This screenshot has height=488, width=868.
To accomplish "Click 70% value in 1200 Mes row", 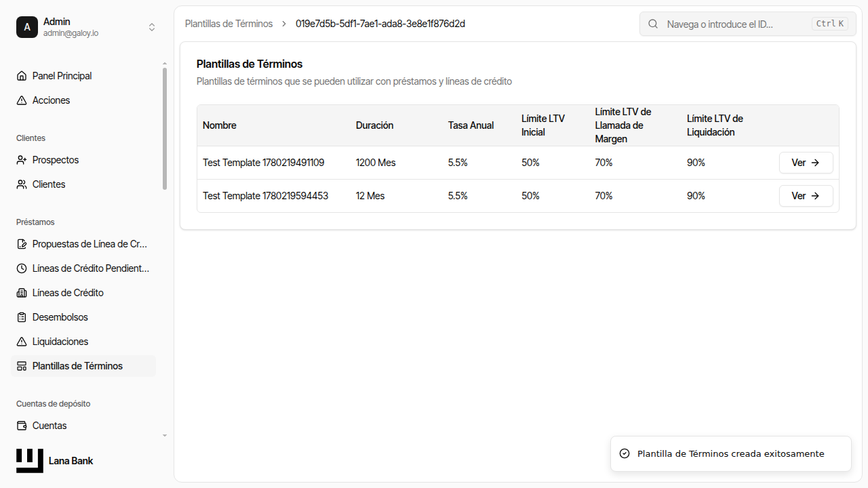I will [604, 163].
